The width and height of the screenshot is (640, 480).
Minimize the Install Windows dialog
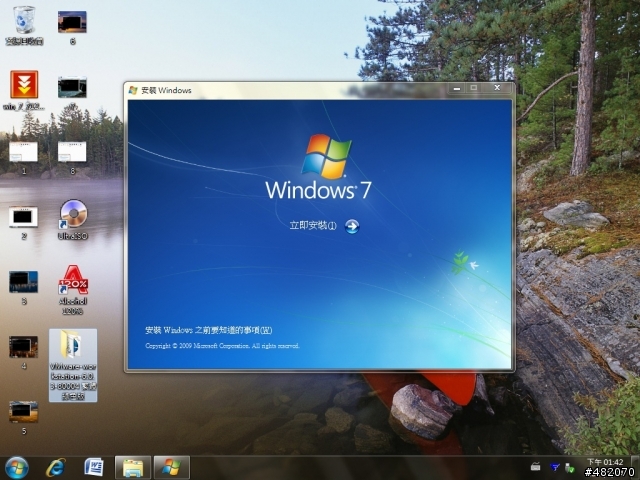tap(457, 88)
